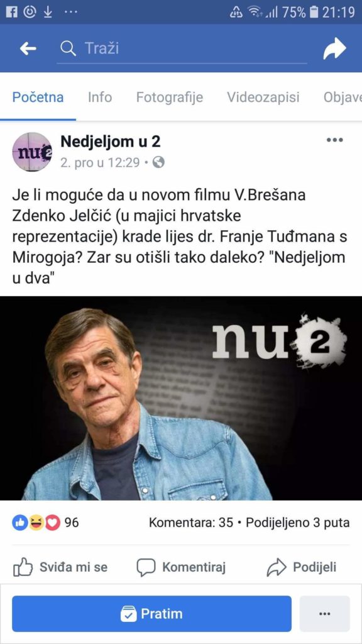Tap the share arrow icon in header
Screen dimensions: 362x644
(334, 48)
